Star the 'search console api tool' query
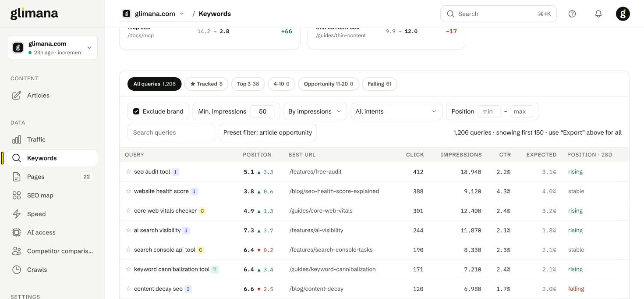The width and height of the screenshot is (644, 299). [129, 250]
